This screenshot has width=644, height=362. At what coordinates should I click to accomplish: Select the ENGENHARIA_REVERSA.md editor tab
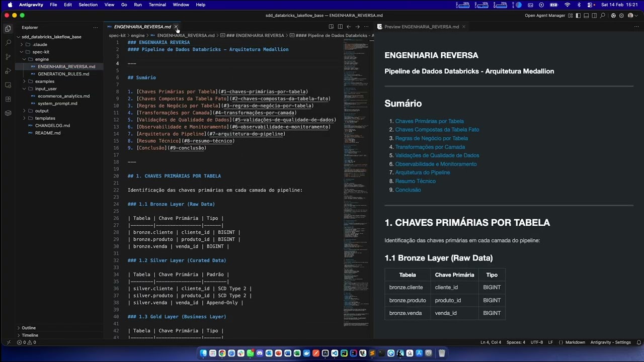[x=142, y=27]
